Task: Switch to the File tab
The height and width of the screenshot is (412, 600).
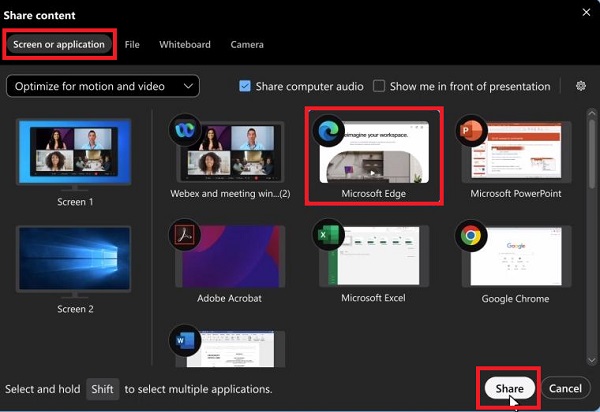Action: point(132,44)
